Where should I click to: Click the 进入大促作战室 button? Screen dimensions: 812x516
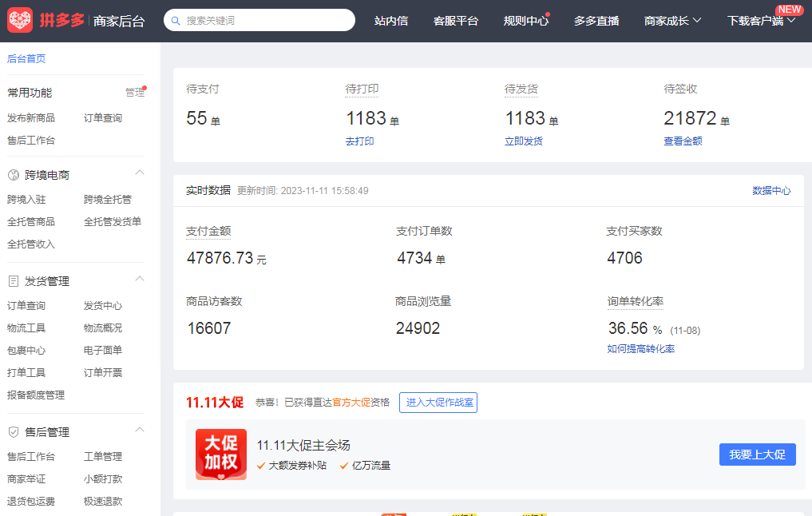(x=438, y=403)
